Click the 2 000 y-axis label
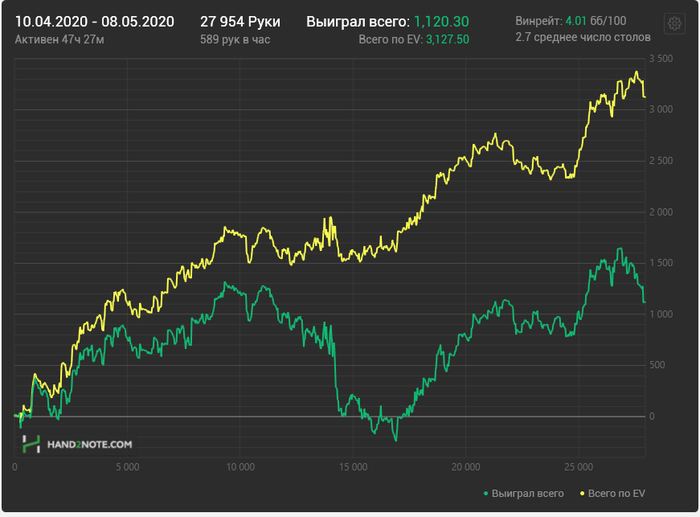 pos(661,212)
